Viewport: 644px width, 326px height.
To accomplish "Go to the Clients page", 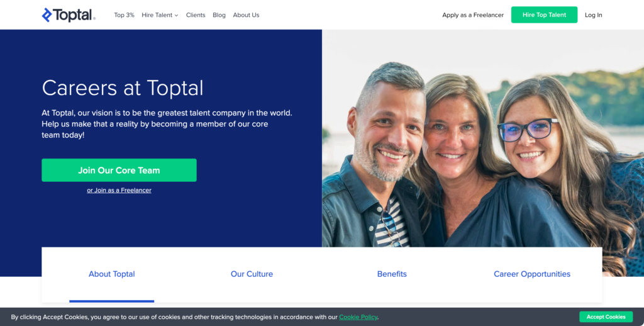I will pos(196,15).
